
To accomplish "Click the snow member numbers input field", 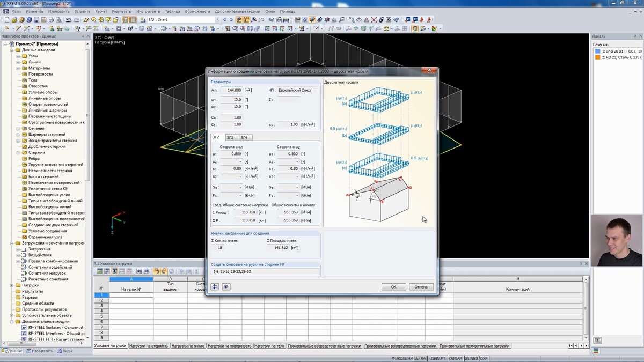I will tap(266, 272).
